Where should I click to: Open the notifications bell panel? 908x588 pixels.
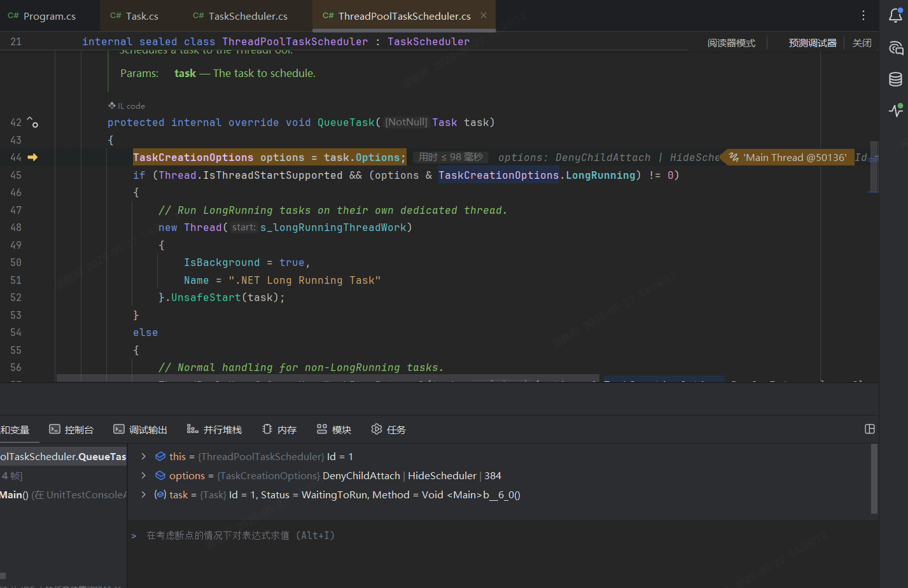tap(895, 16)
